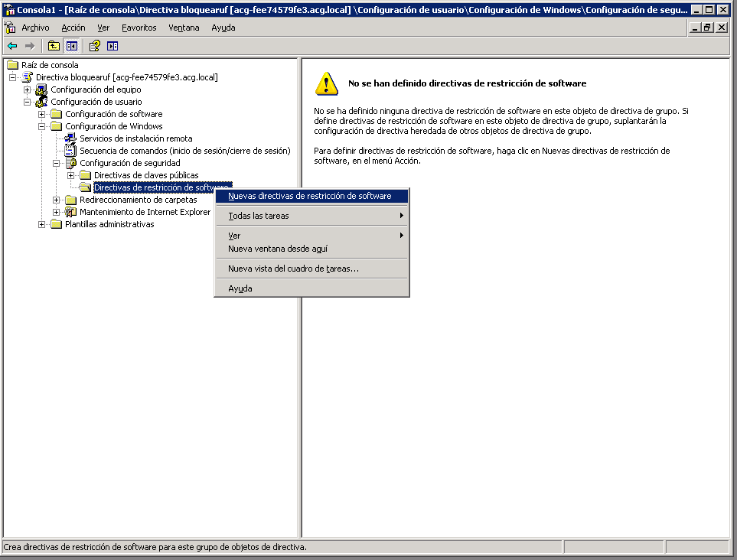Expand the Configuración del equipo node
This screenshot has height=560, width=737.
28,90
